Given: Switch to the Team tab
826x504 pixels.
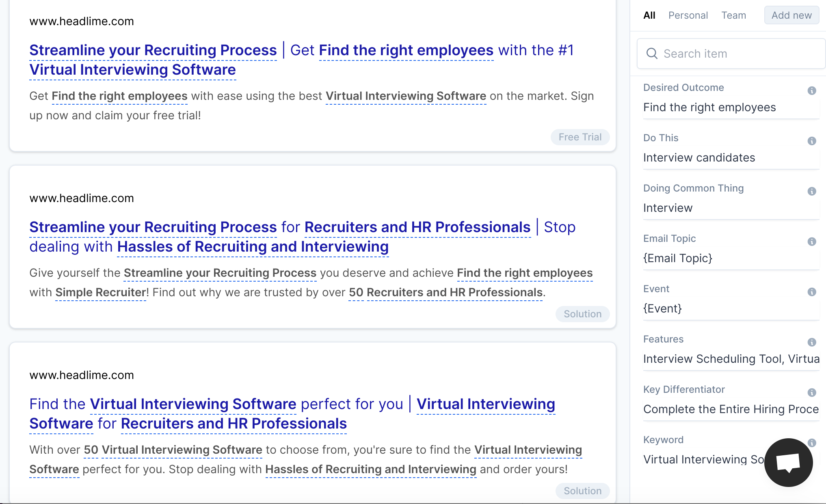Looking at the screenshot, I should pos(733,15).
